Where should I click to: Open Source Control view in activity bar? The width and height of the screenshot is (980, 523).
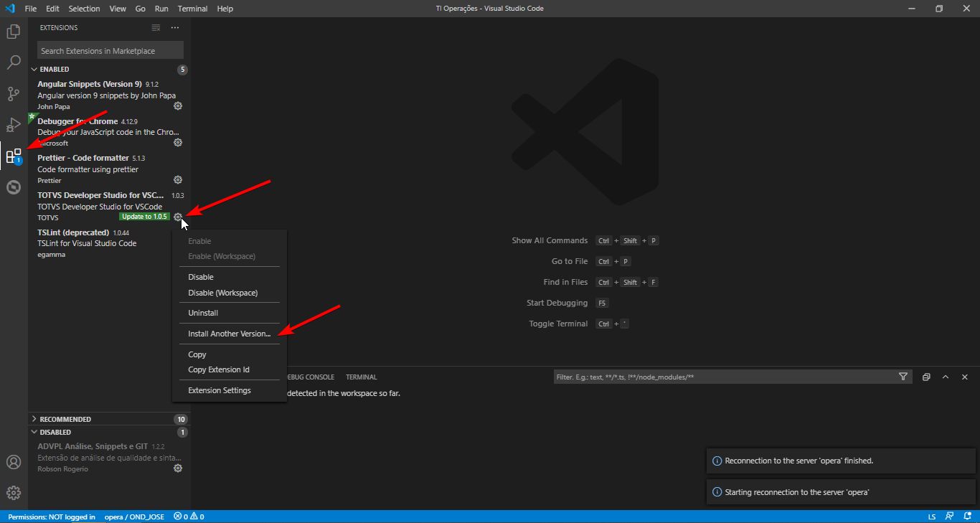[14, 94]
